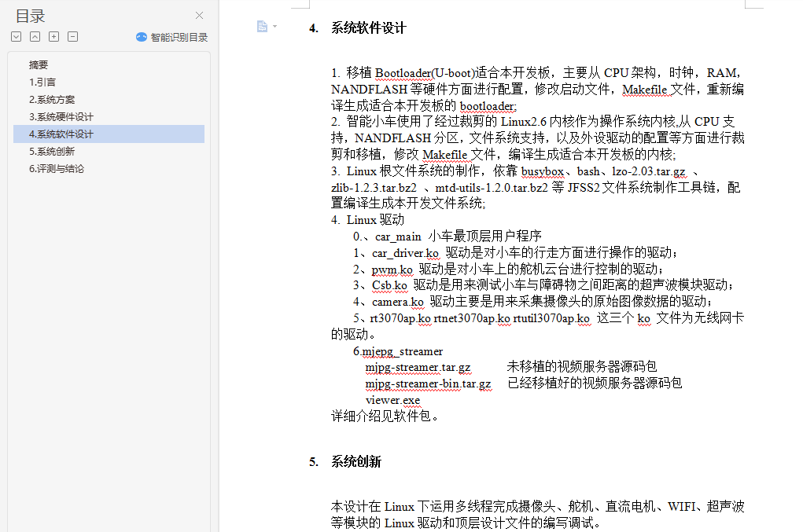Click car_main in the driver list
The width and height of the screenshot is (803, 532).
398,237
